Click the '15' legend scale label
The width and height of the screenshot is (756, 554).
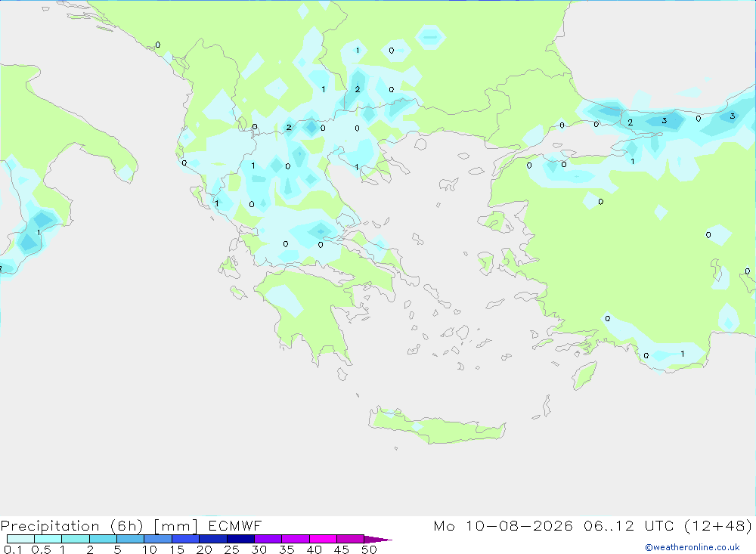[x=176, y=549]
